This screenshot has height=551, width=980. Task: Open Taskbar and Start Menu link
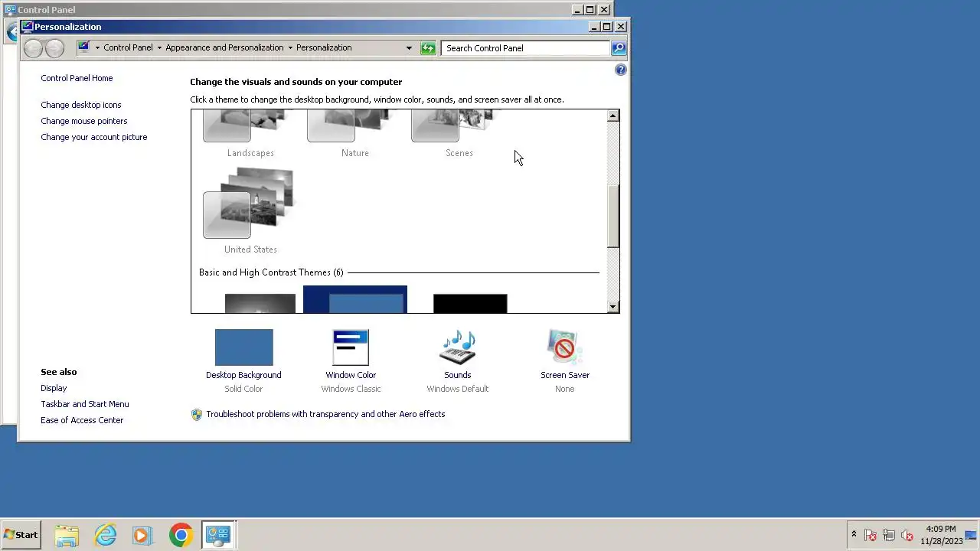[x=85, y=404]
